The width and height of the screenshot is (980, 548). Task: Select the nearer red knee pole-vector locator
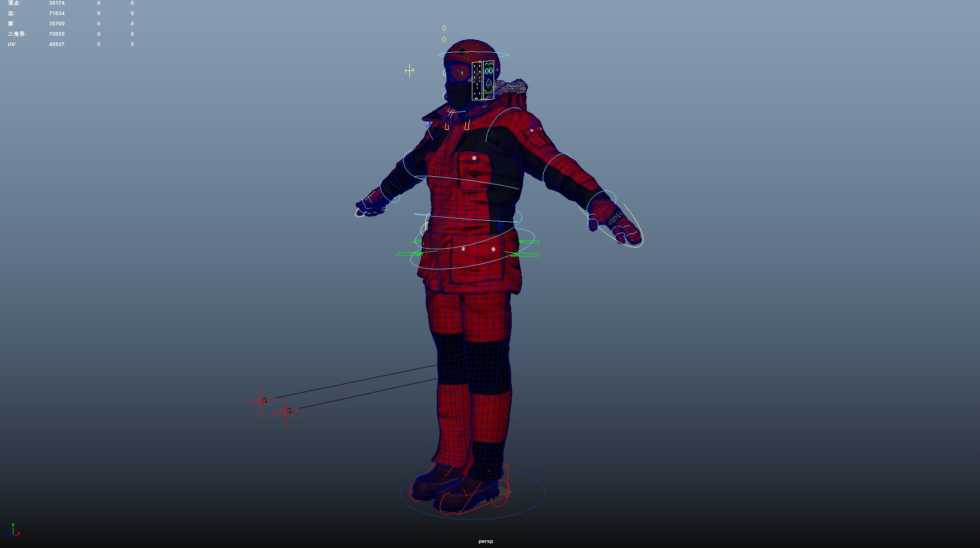[286, 411]
